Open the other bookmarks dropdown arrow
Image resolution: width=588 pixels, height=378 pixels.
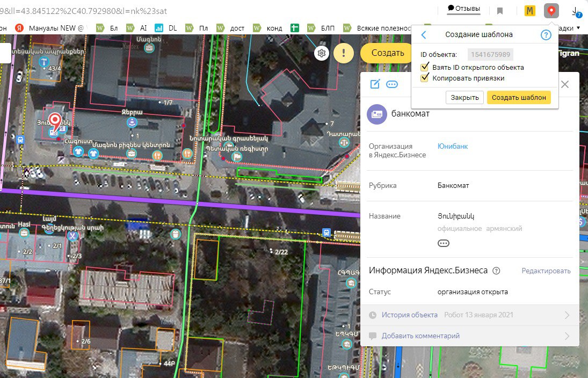pos(579,28)
